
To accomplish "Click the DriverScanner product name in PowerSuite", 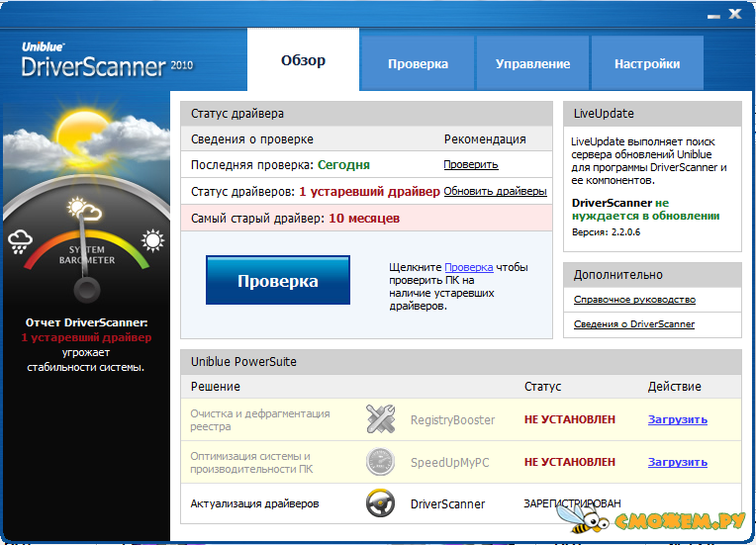I will [x=448, y=504].
